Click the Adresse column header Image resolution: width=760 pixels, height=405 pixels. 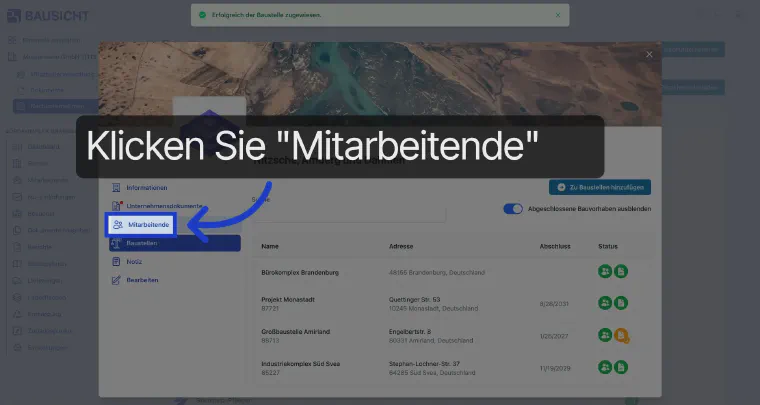(401, 246)
